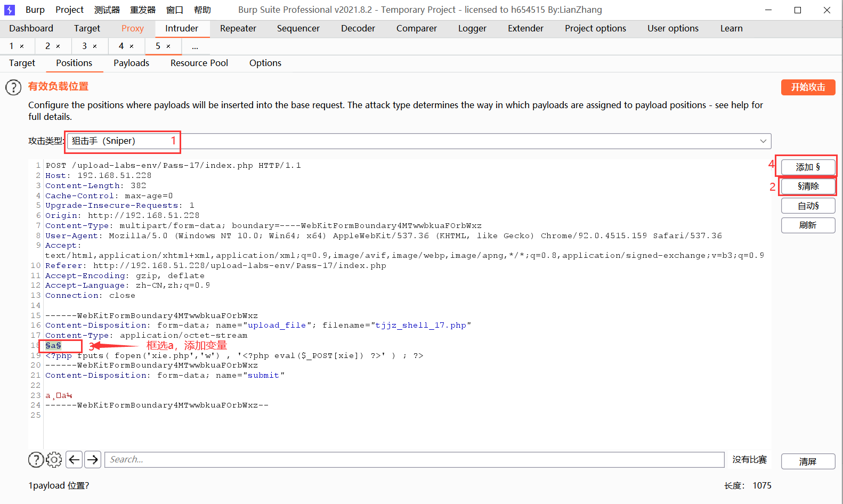The height and width of the screenshot is (504, 843).
Task: Click filename value tjjz_shell_17.php
Action: click(x=420, y=325)
